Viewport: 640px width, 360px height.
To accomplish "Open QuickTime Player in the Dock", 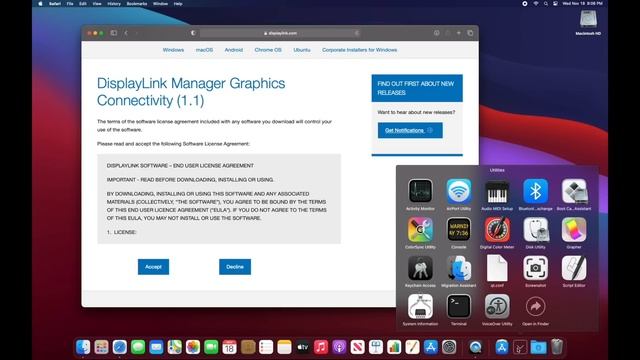I will point(475,347).
